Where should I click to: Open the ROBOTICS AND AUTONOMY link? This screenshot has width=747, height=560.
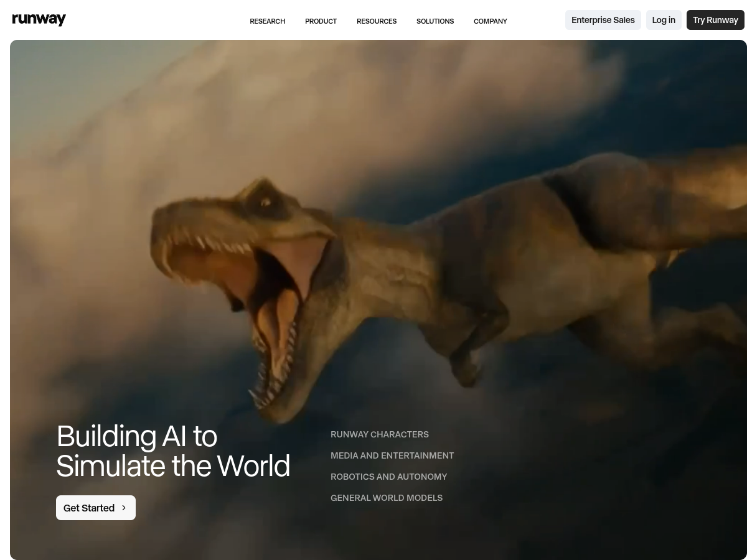388,477
